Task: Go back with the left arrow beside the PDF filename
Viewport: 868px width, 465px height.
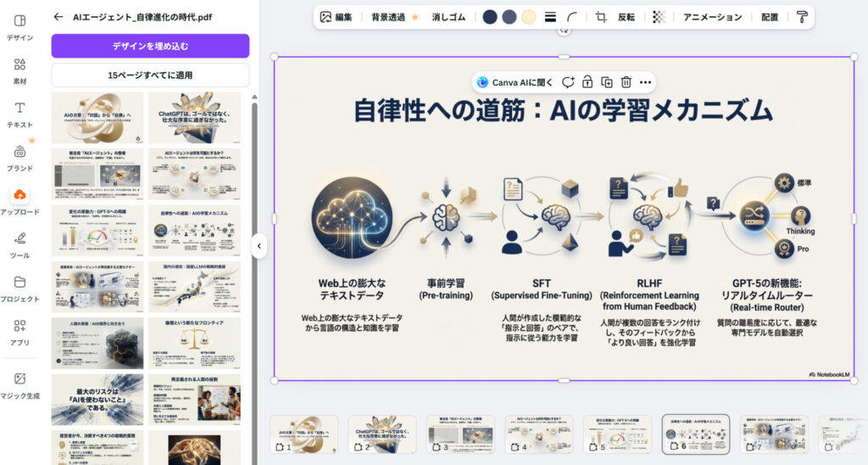Action: point(58,17)
